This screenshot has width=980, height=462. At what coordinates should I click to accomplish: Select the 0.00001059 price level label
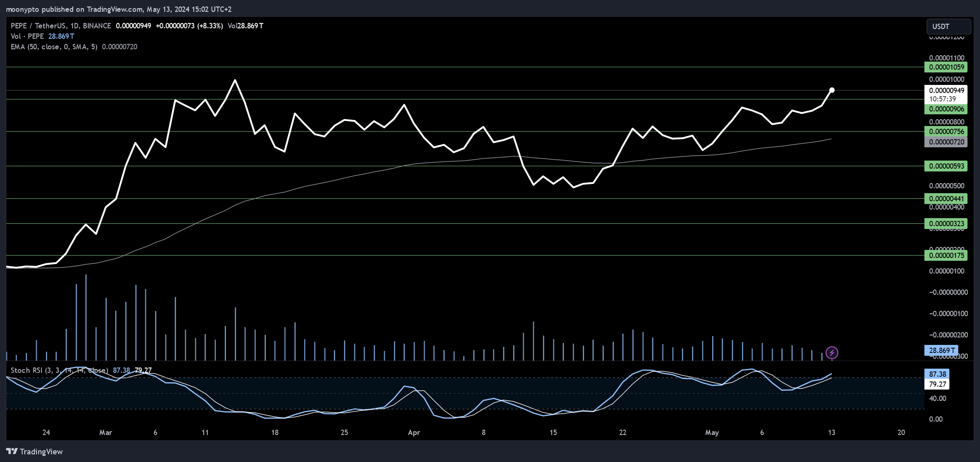[946, 67]
